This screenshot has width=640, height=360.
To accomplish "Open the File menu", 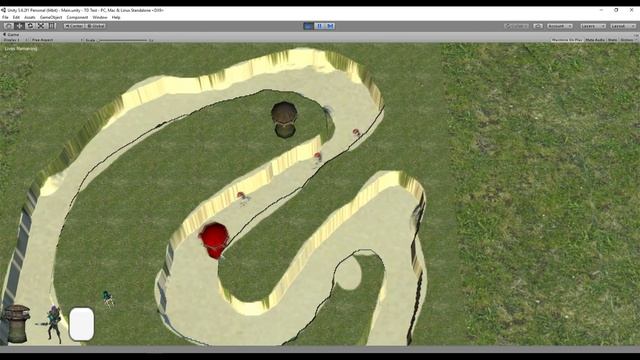I will (5, 17).
